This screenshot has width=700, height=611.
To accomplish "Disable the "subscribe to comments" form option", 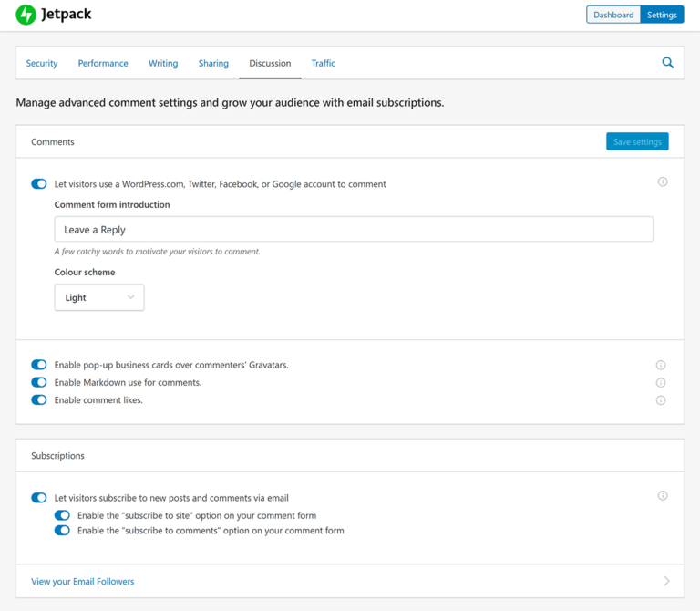I will [62, 530].
